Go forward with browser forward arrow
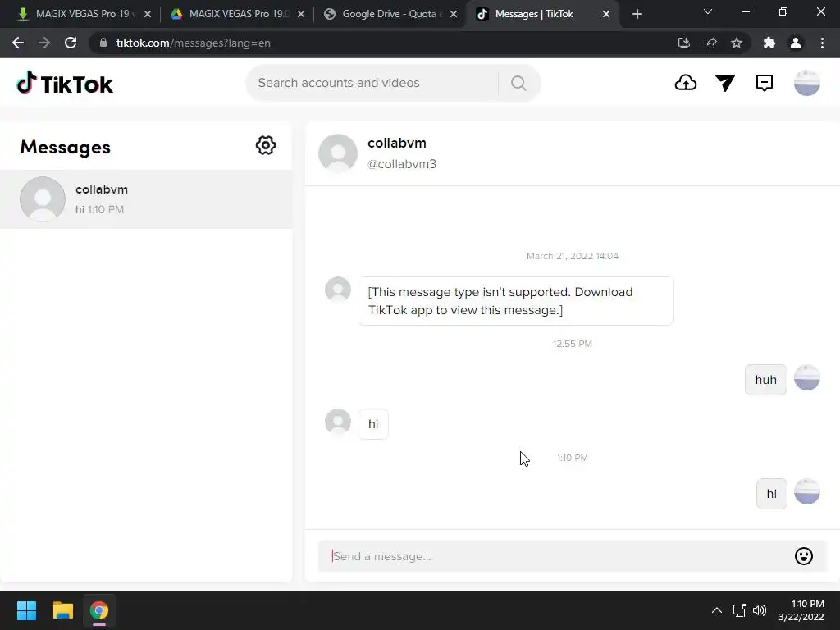Image resolution: width=840 pixels, height=630 pixels. click(x=44, y=43)
